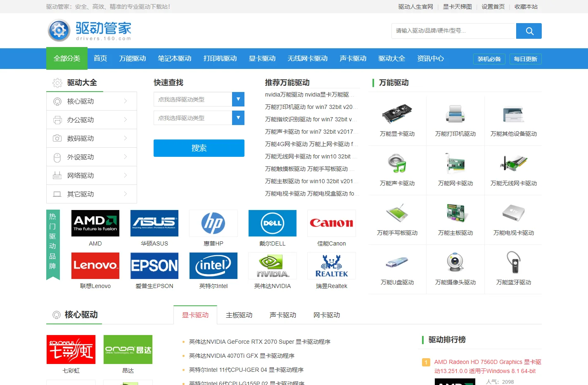588x385 pixels.
Task: Click the magnifier search button
Action: [x=529, y=31]
